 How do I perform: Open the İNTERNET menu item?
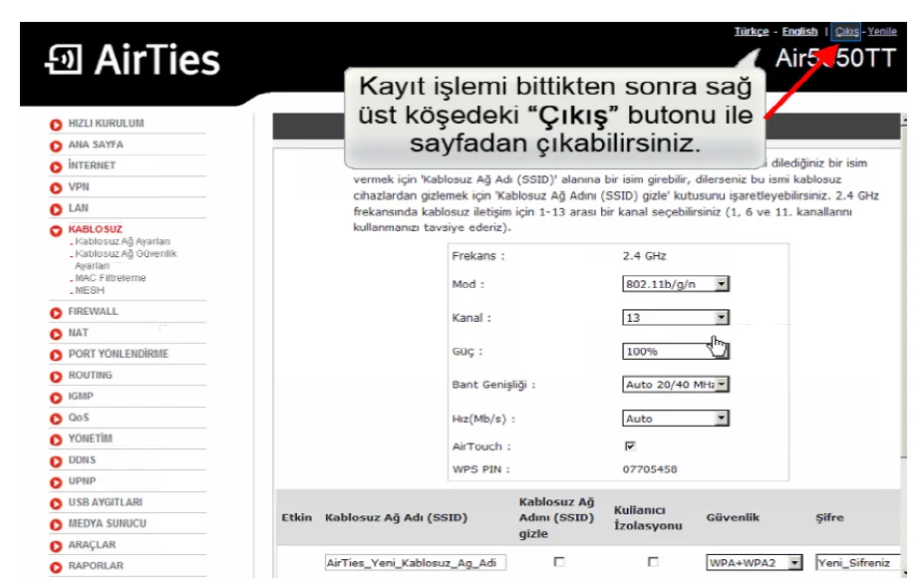click(x=92, y=165)
